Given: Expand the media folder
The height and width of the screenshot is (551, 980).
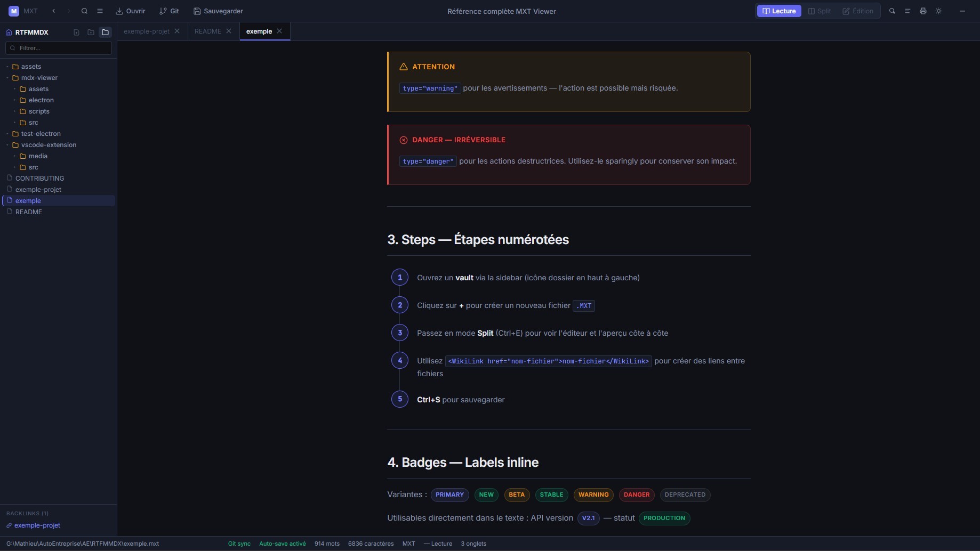Looking at the screenshot, I should click(59, 156).
